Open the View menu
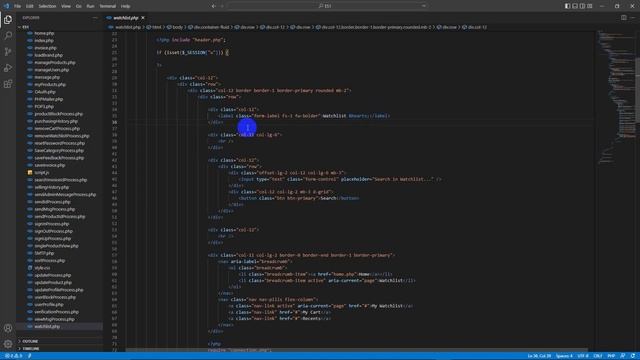640x360 pixels. (x=66, y=6)
